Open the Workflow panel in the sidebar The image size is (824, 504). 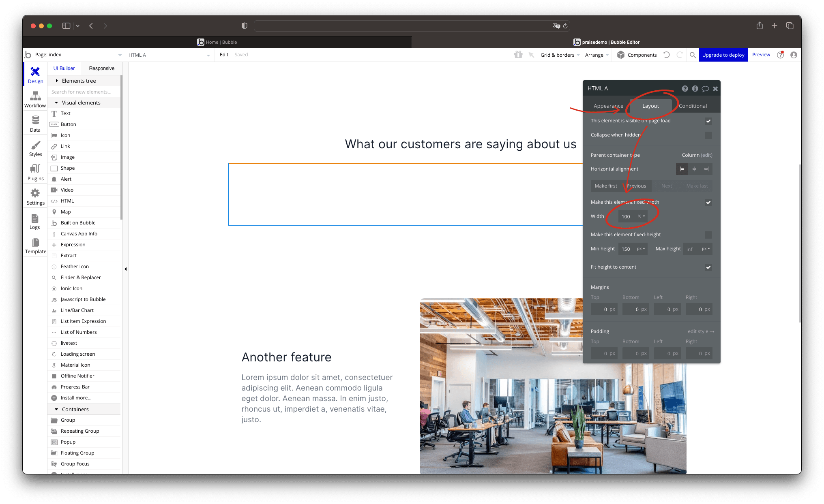coord(35,98)
